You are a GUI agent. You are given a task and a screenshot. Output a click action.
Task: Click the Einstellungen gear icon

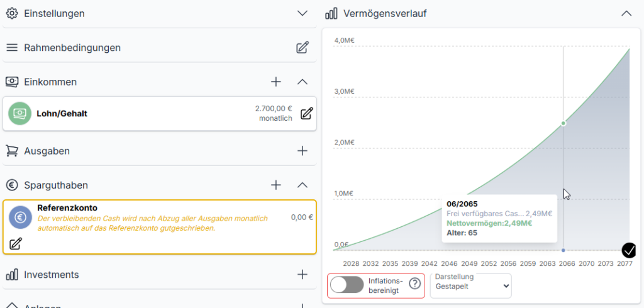13,13
